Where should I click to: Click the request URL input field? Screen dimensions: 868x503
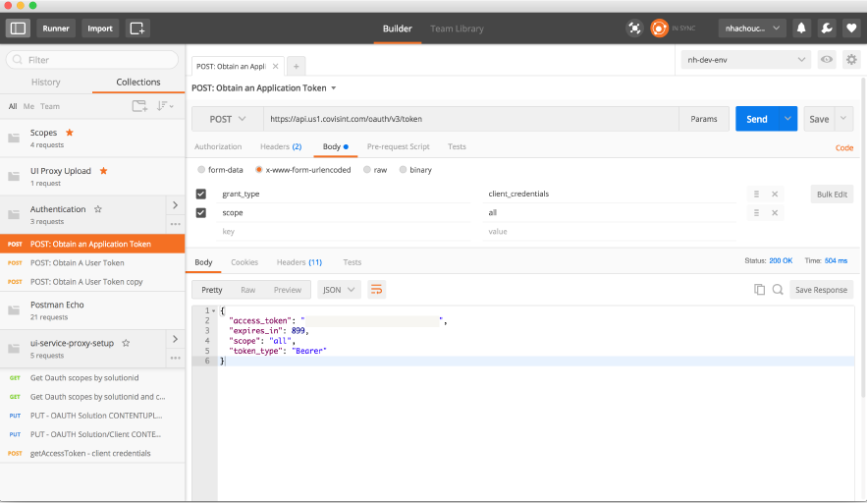coord(469,119)
